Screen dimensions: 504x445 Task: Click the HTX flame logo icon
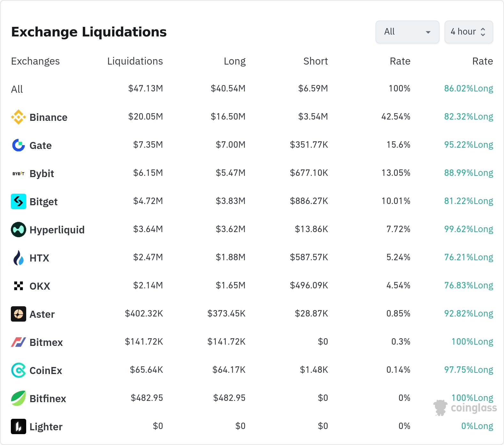19,258
